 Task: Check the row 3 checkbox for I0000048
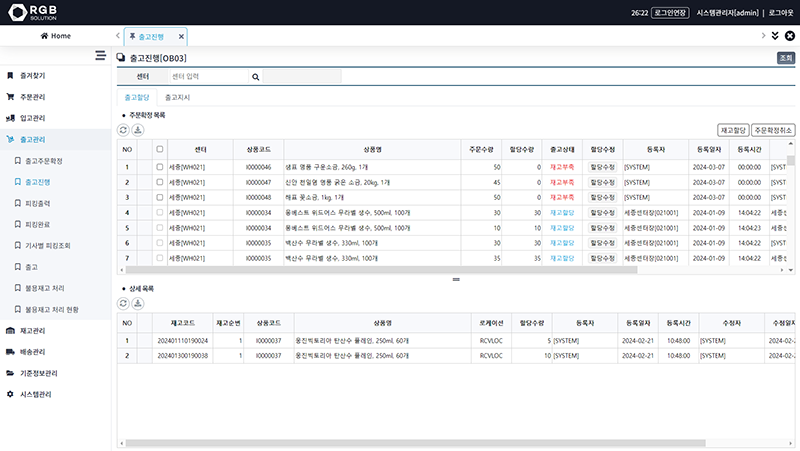160,197
